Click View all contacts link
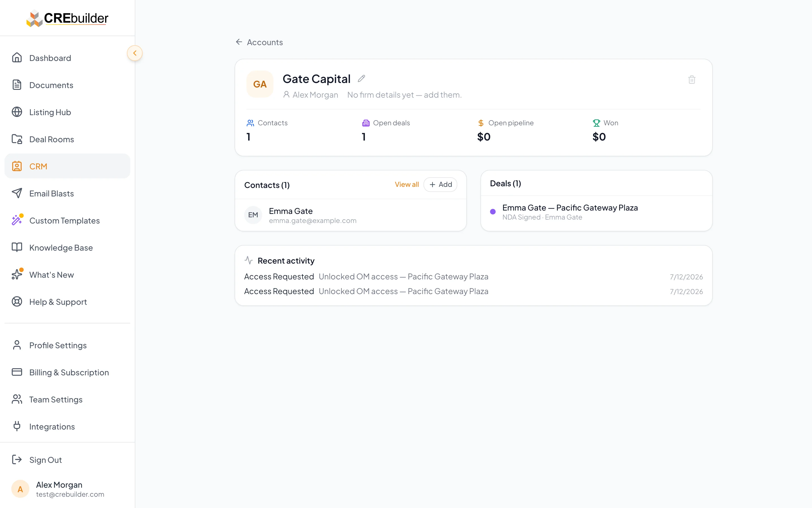812x508 pixels. [407, 185]
